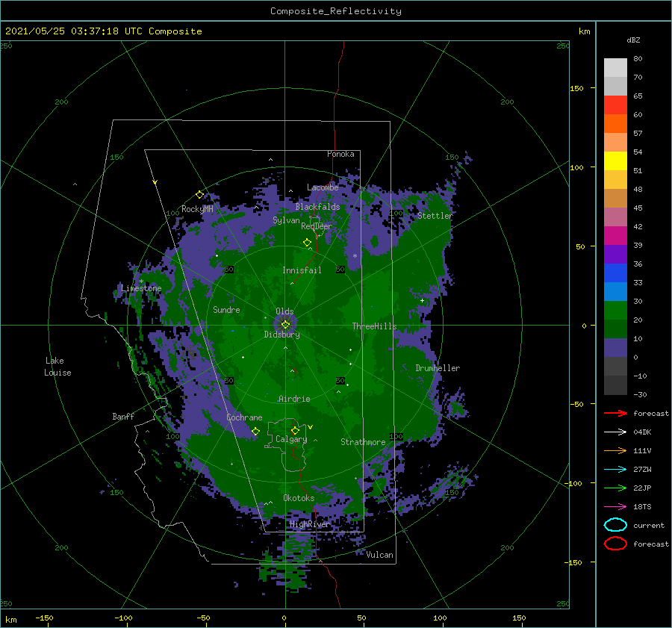Click the Vulcan label
This screenshot has width=672, height=628.
(379, 555)
